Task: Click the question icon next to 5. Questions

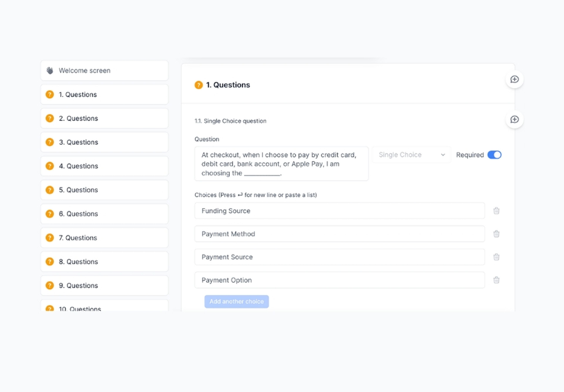Action: tap(50, 190)
